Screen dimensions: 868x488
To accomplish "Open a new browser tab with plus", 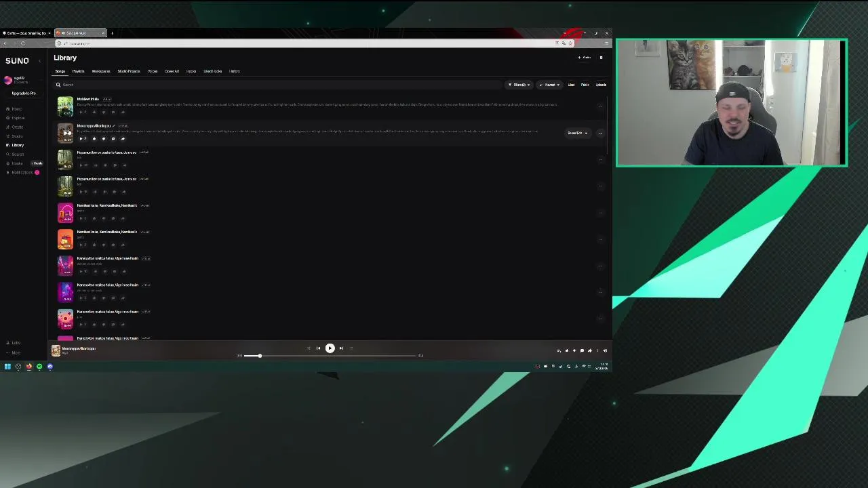I will [x=112, y=33].
